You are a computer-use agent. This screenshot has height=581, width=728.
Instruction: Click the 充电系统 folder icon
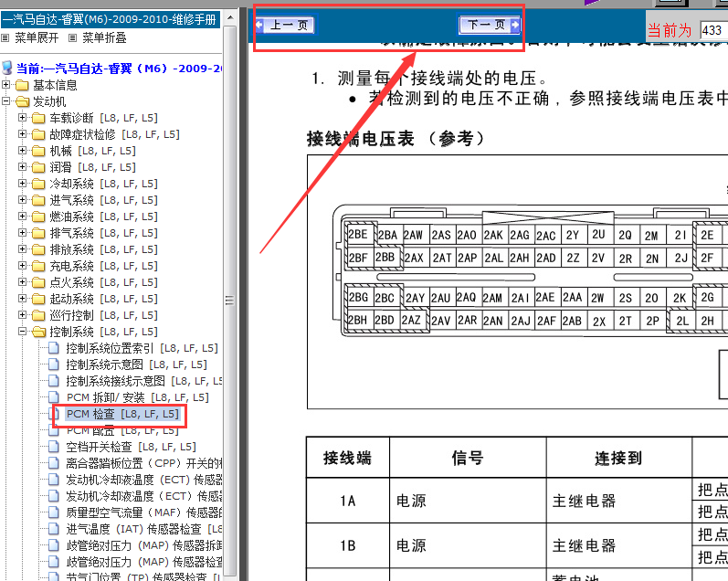38,266
